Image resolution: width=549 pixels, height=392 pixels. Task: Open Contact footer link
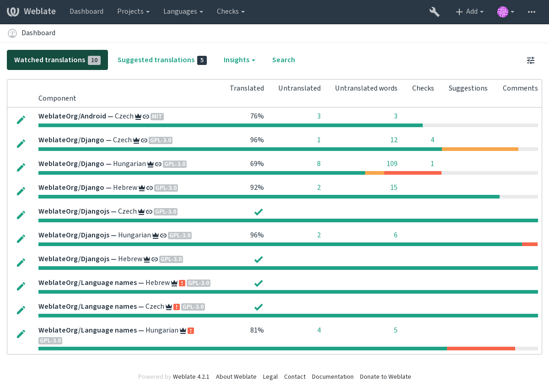click(295, 377)
